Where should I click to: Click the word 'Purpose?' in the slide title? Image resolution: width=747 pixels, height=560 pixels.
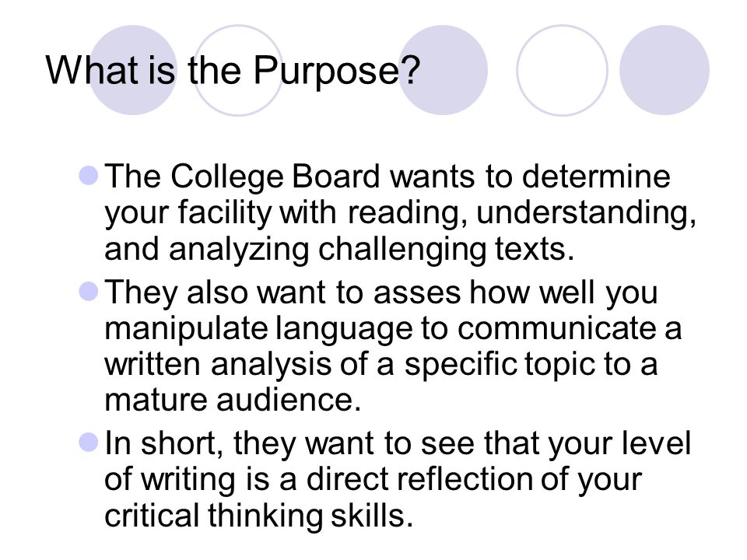[336, 72]
